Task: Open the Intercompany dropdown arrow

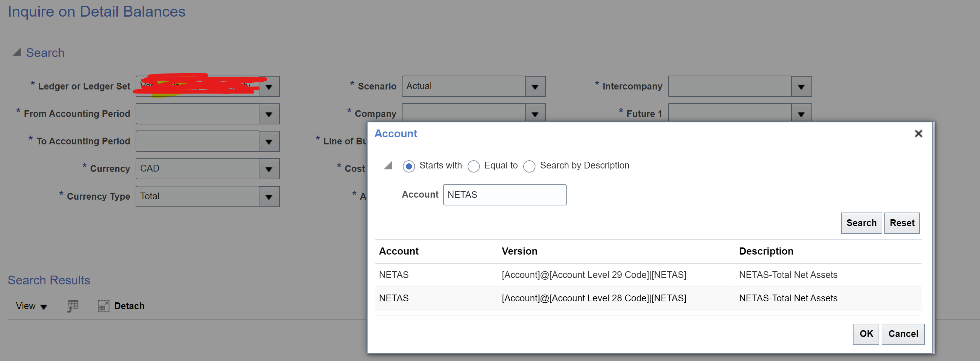Action: [x=801, y=86]
